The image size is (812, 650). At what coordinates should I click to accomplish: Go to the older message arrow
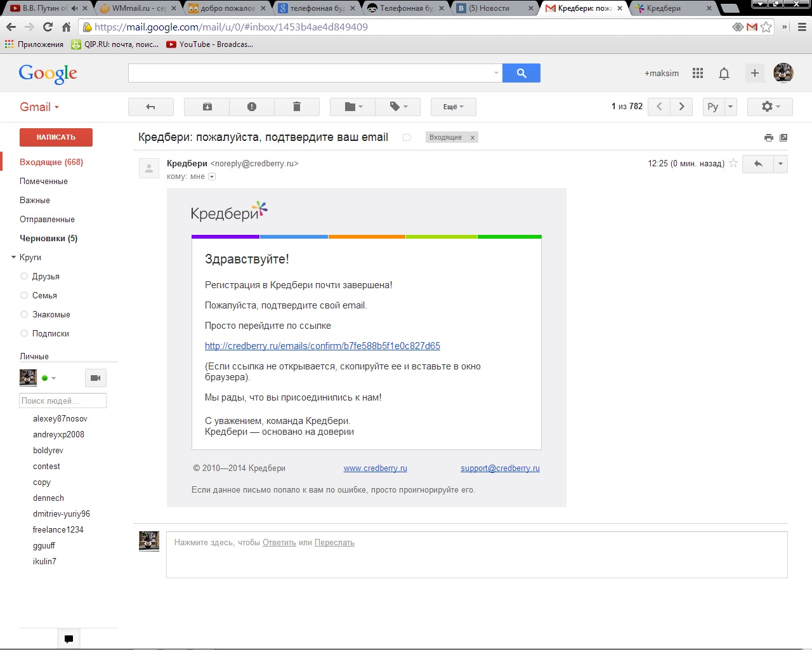[682, 107]
